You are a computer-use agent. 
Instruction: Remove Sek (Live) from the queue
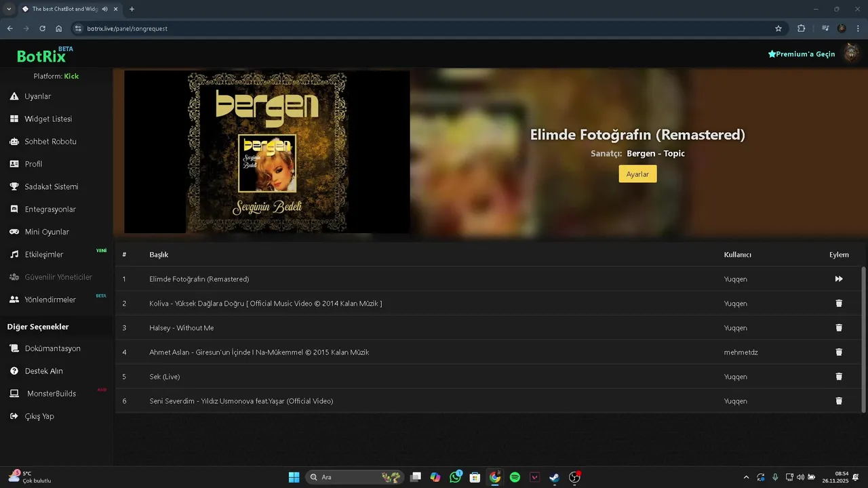tap(839, 377)
